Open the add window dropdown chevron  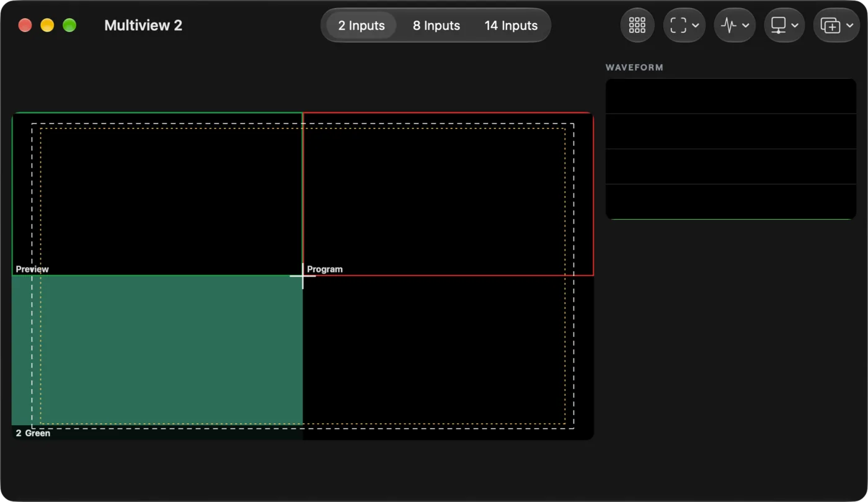849,25
